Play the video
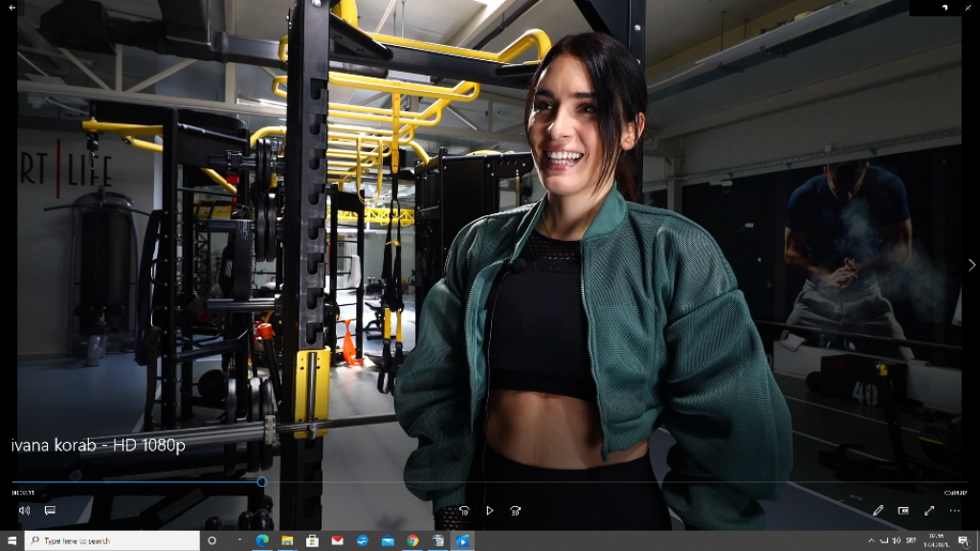This screenshot has height=551, width=980. click(489, 511)
